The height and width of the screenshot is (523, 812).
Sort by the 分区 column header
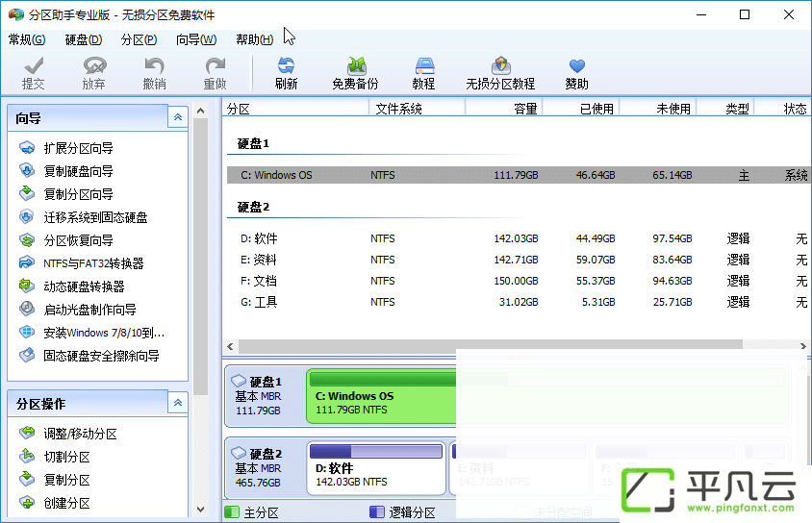pos(296,109)
